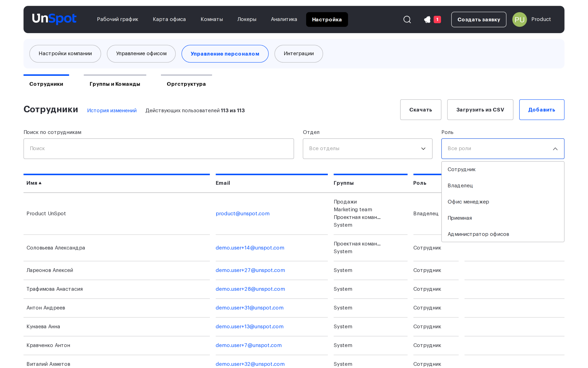
Task: Select Сотрудник role option
Action: tap(503, 170)
